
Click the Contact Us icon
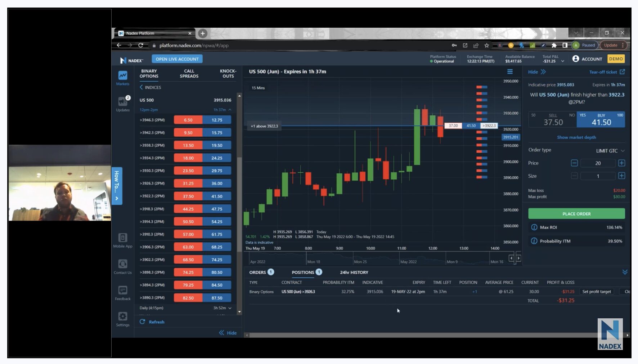pyautogui.click(x=122, y=264)
